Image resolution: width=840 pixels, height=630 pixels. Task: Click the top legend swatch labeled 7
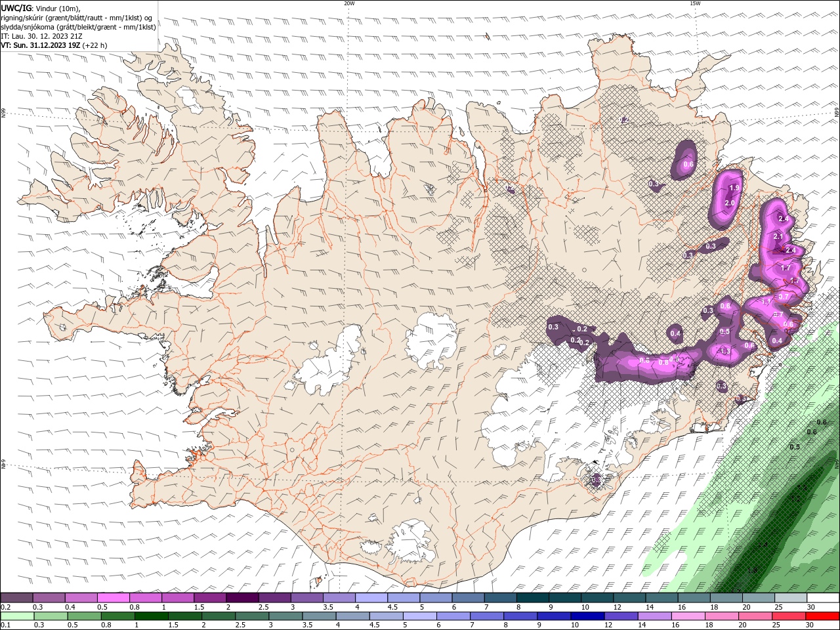[499, 598]
